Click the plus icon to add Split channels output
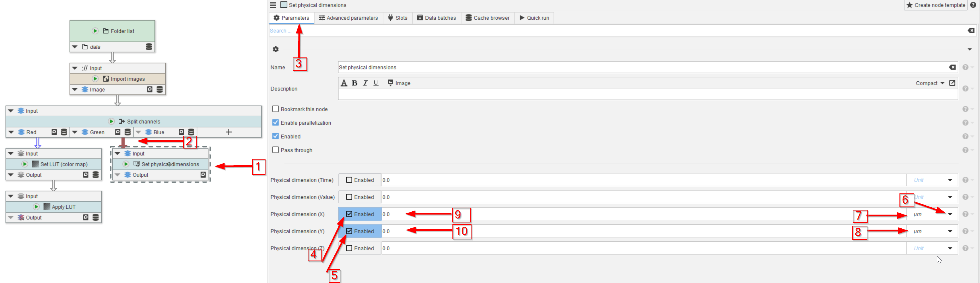This screenshot has height=283, width=980. click(x=229, y=132)
